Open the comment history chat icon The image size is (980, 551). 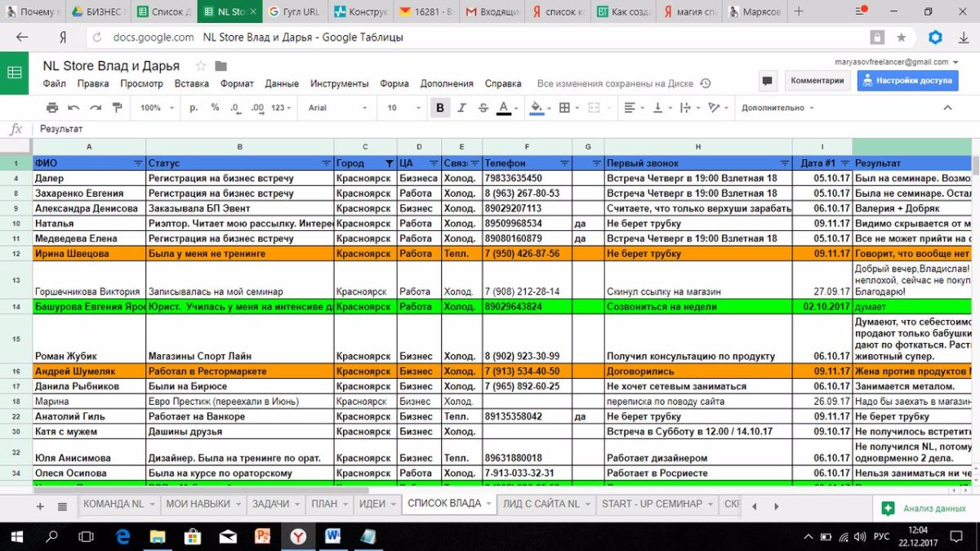point(767,81)
